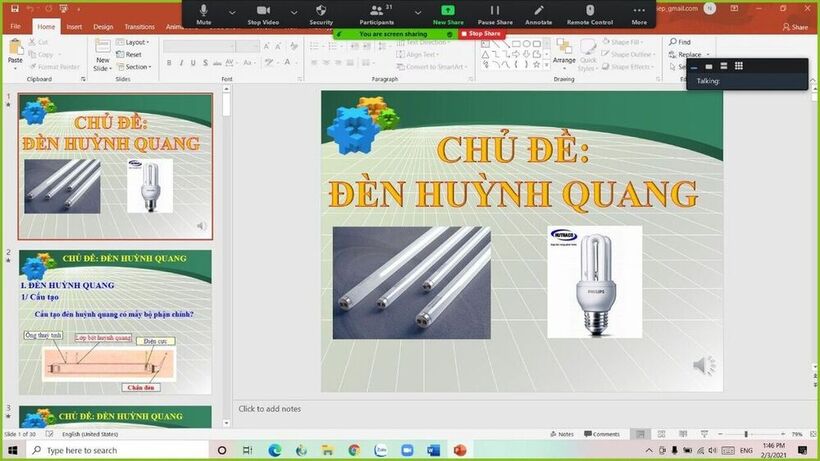Select Normal view in status bar
The width and height of the screenshot is (820, 461).
point(640,434)
